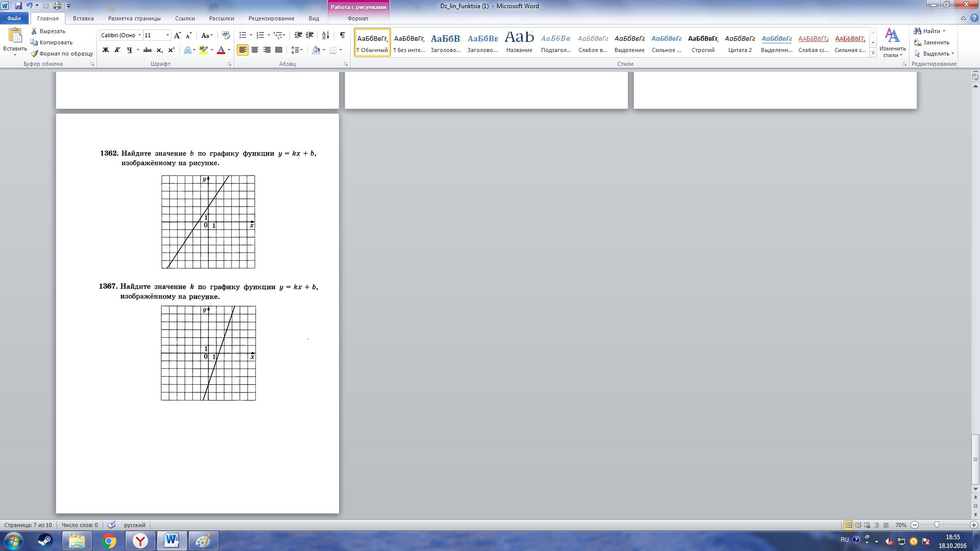Click the Grow Font icon
980x551 pixels.
pyautogui.click(x=177, y=35)
